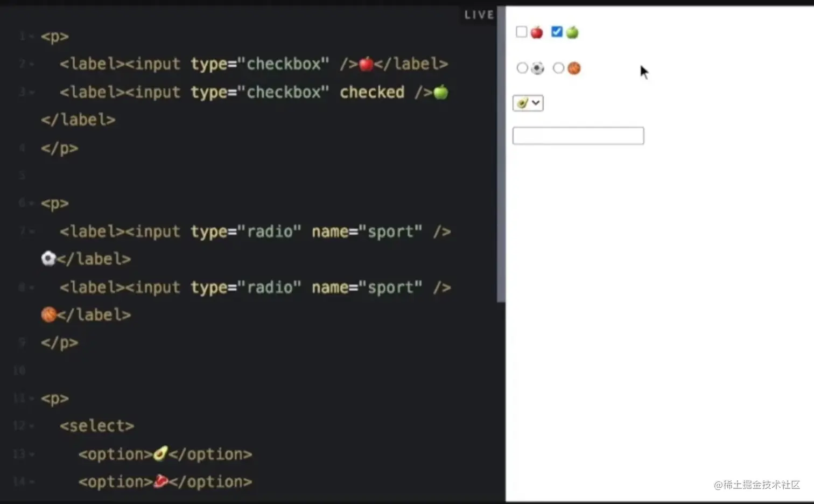Click the wrapped '</label>' under line 3
Screen dimensions: 814x504
coord(78,120)
